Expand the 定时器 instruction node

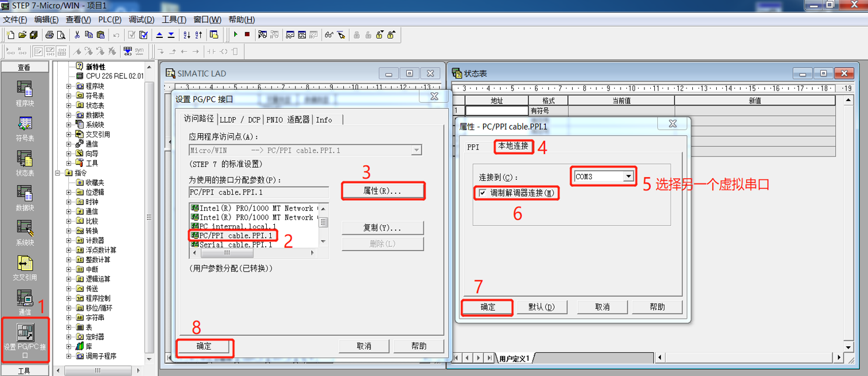pos(69,337)
